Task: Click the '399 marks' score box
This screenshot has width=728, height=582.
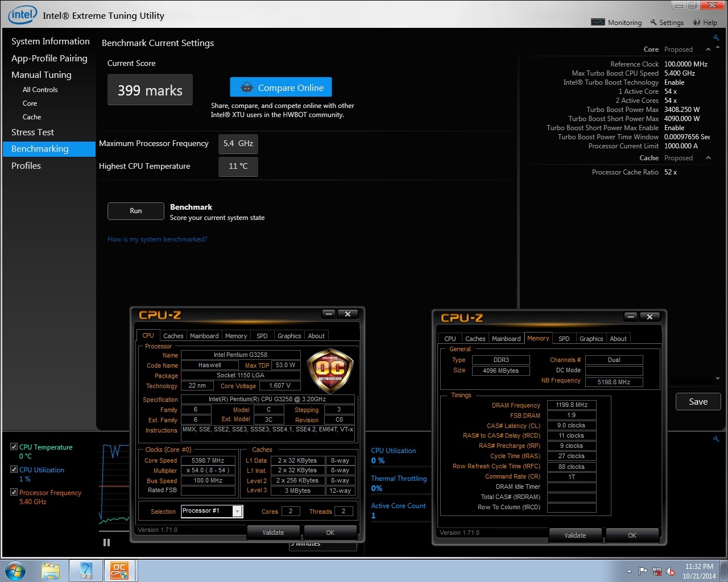Action: point(150,90)
